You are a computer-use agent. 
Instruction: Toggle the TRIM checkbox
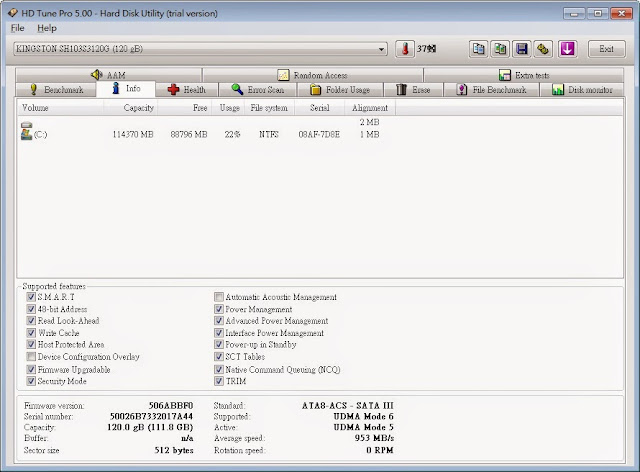pyautogui.click(x=219, y=381)
